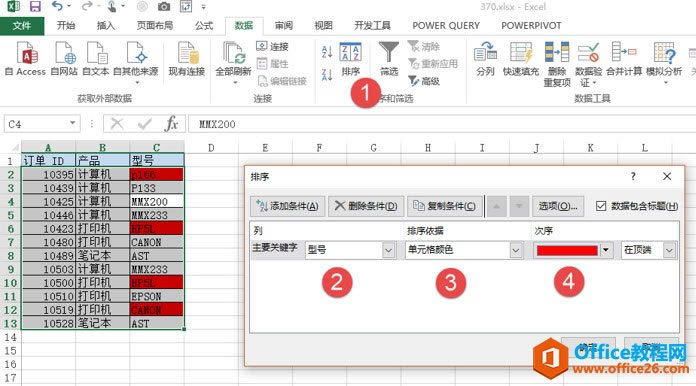This screenshot has height=386, width=696.
Task: Click move up arrow in Sort dialog
Action: (497, 206)
